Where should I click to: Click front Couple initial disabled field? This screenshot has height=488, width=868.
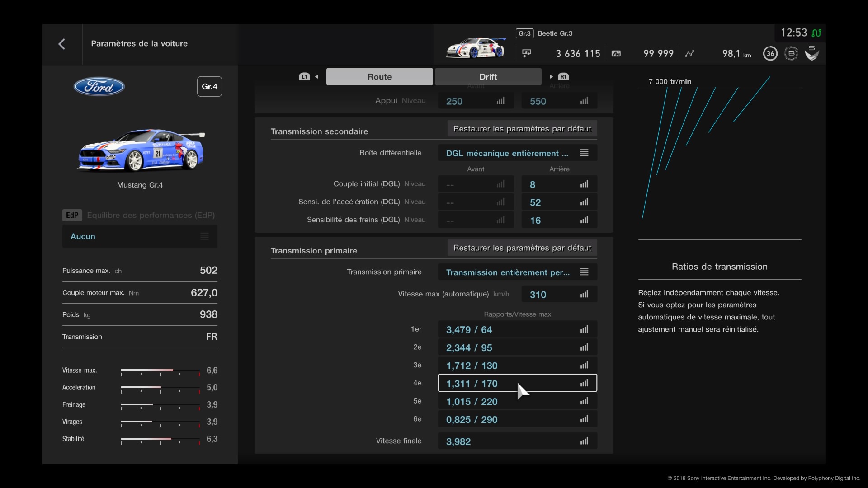[x=476, y=184]
